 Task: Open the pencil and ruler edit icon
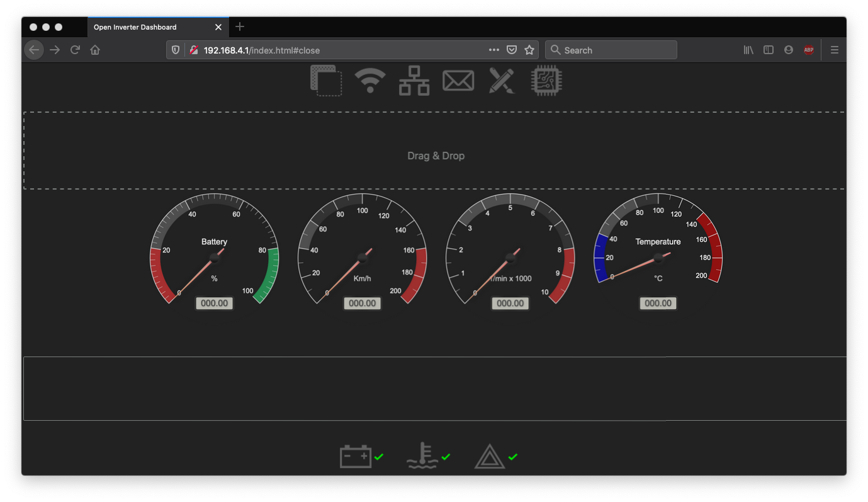[x=502, y=81]
